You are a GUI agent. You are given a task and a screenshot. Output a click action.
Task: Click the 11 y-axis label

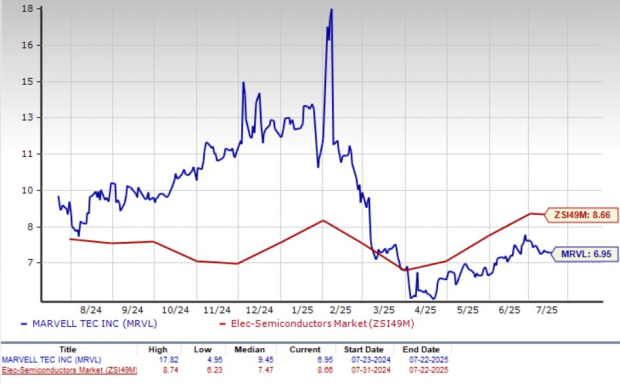(x=26, y=154)
